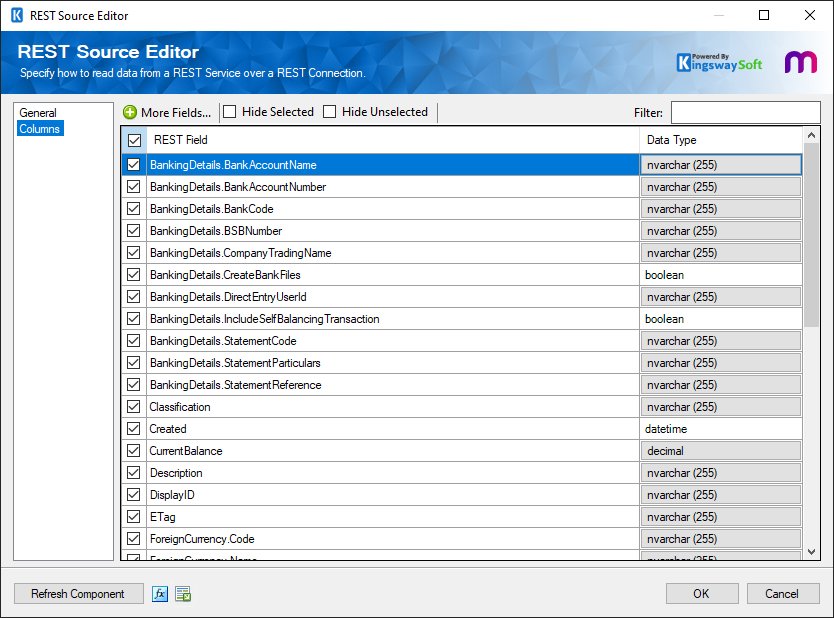
Task: Click the REST Field column header
Action: [393, 140]
